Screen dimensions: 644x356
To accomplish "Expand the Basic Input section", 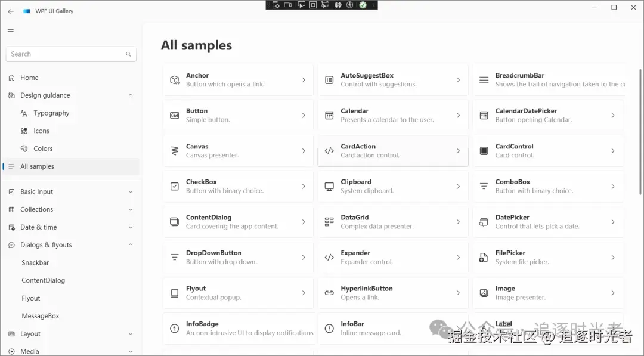I will click(131, 192).
